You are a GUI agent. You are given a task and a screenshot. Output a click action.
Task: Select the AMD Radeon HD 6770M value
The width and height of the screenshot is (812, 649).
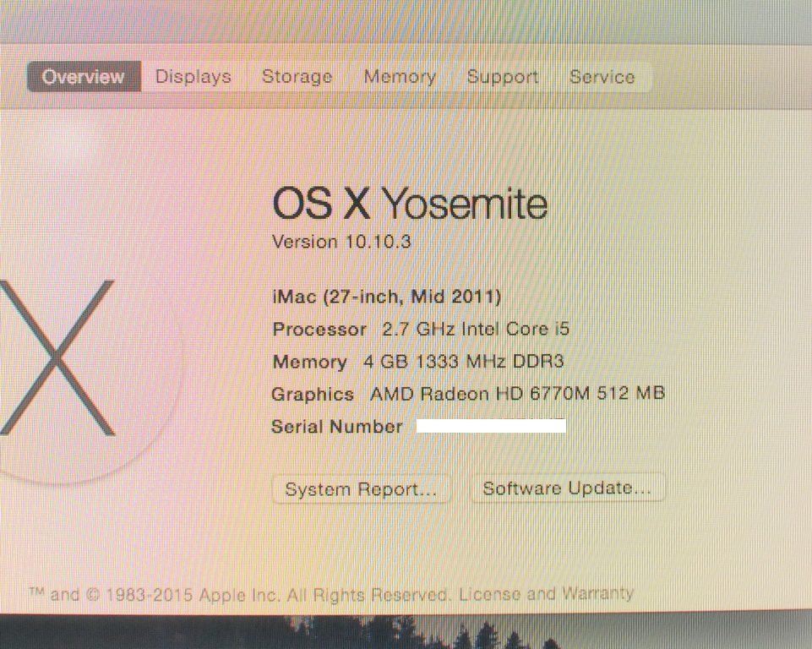click(517, 393)
